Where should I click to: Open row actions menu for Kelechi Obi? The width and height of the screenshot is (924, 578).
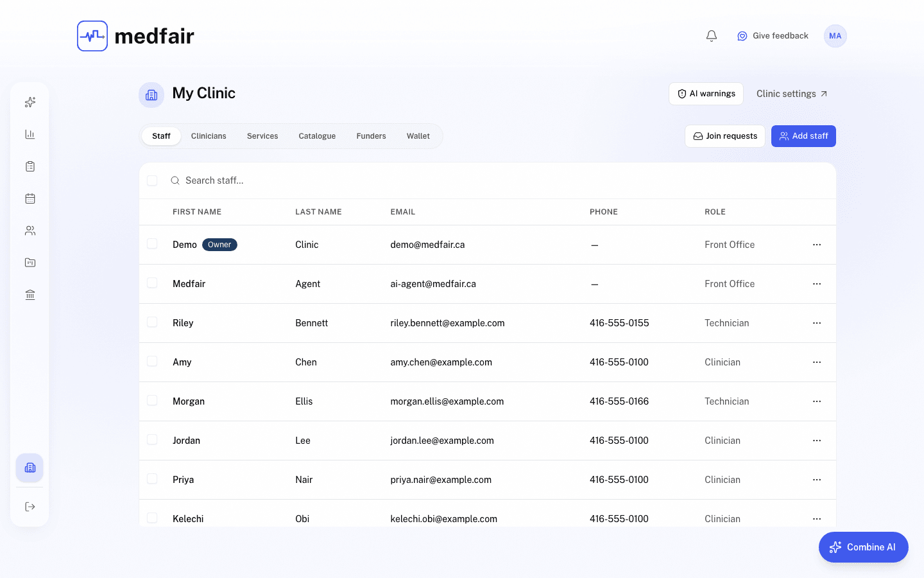(817, 519)
